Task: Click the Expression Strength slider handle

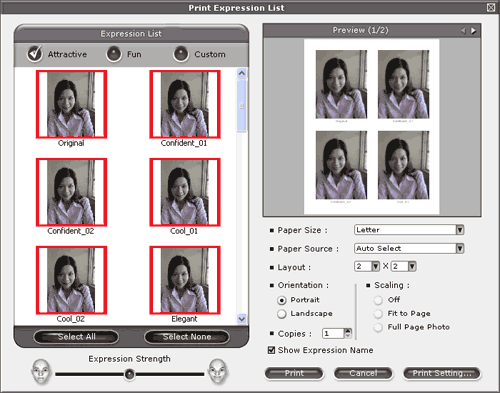Action: click(x=129, y=374)
